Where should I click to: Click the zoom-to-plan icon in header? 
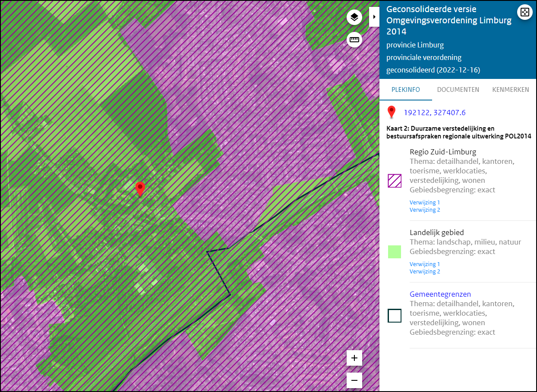[524, 12]
